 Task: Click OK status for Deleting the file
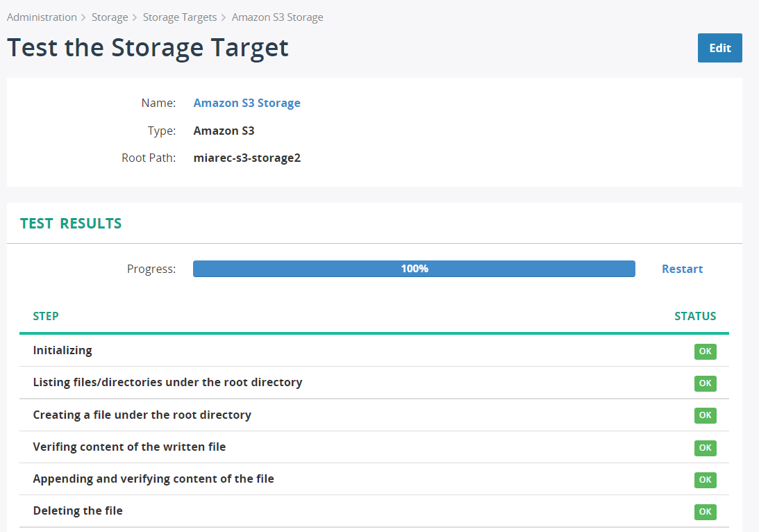706,512
